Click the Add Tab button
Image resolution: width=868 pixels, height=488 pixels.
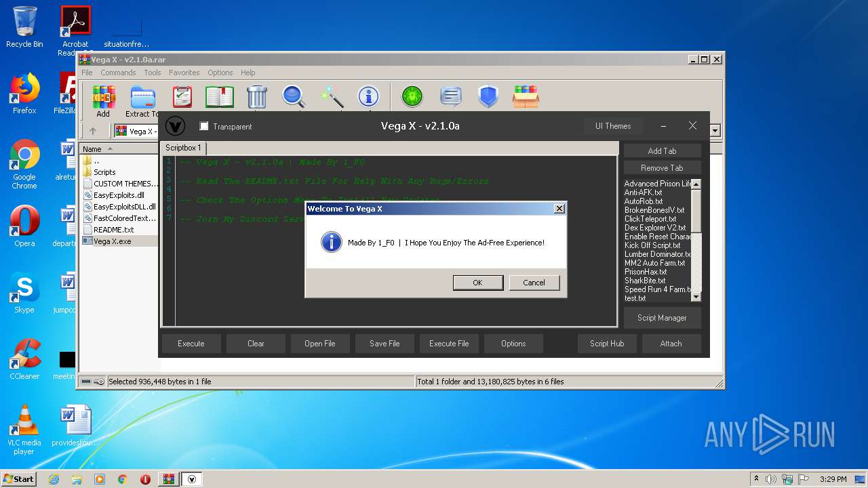pos(663,151)
